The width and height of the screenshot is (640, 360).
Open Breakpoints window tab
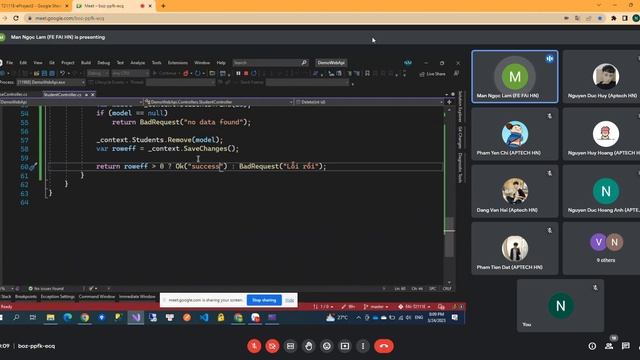coord(26,297)
